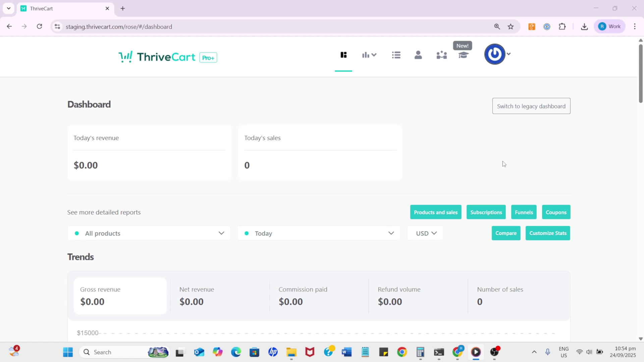Click the blue power button account icon
Viewport: 644px width, 362px height.
pos(494,54)
